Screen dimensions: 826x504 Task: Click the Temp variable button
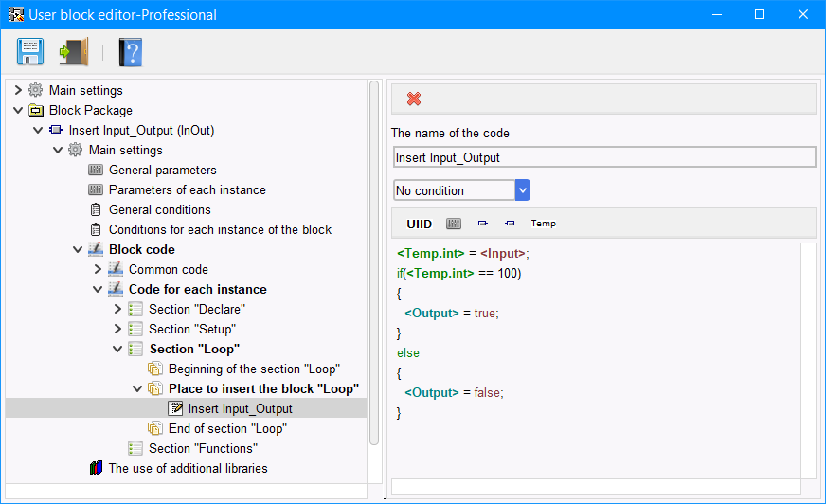tap(543, 224)
